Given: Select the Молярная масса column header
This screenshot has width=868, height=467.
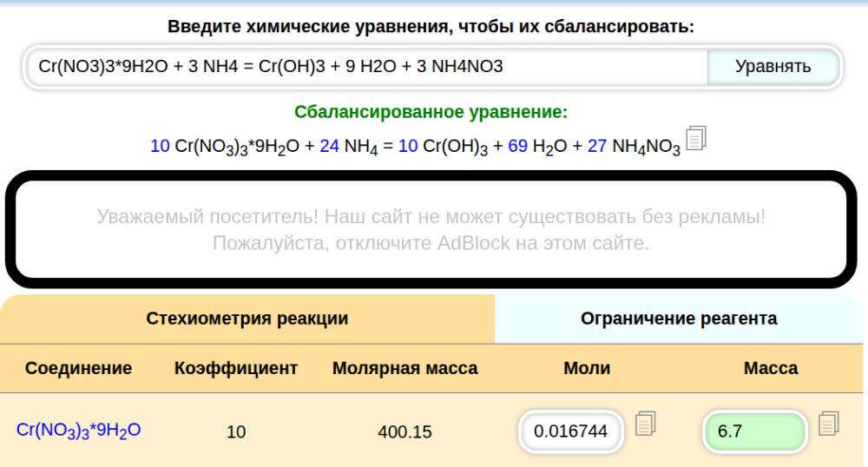Looking at the screenshot, I should [x=404, y=368].
